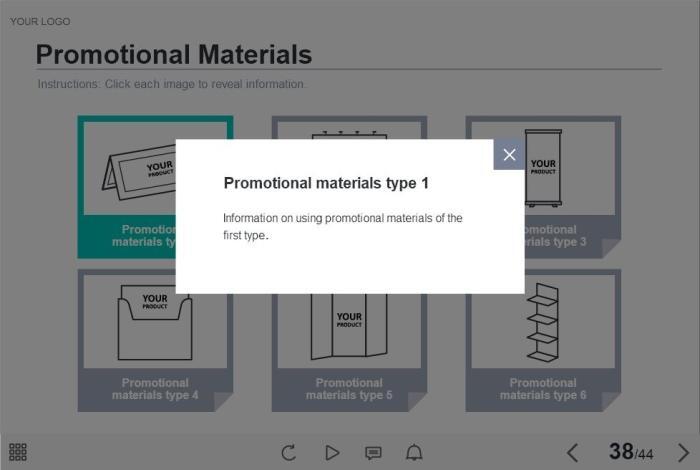Viewport: 700px width, 470px height.
Task: Click the play button in the bottom bar
Action: click(332, 453)
